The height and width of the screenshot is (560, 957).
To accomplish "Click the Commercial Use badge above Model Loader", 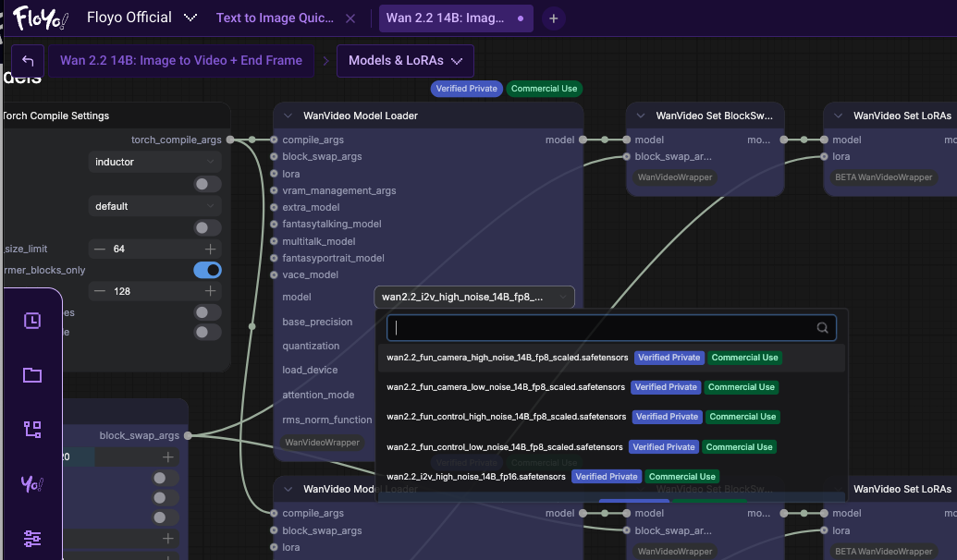I will pos(545,89).
